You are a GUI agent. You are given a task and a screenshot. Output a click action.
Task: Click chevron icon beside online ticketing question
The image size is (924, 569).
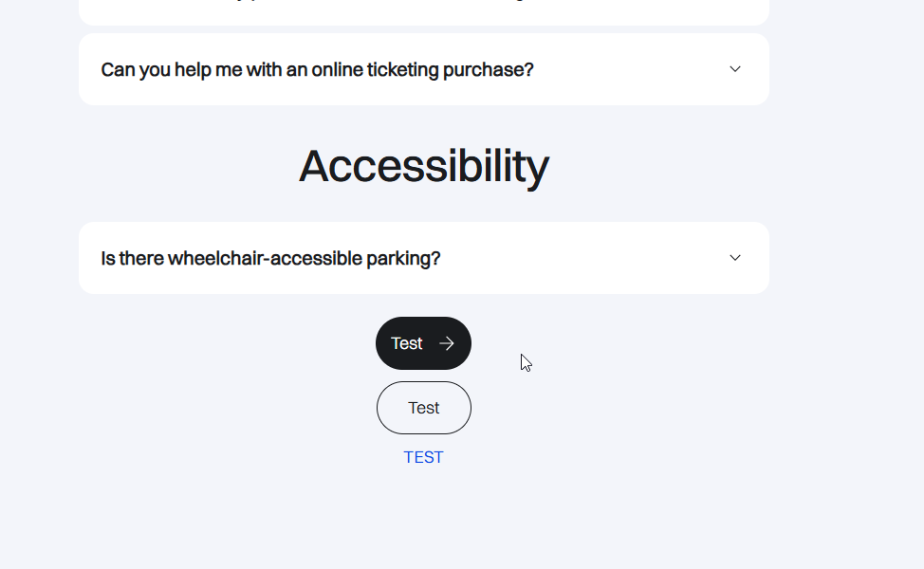click(x=735, y=69)
